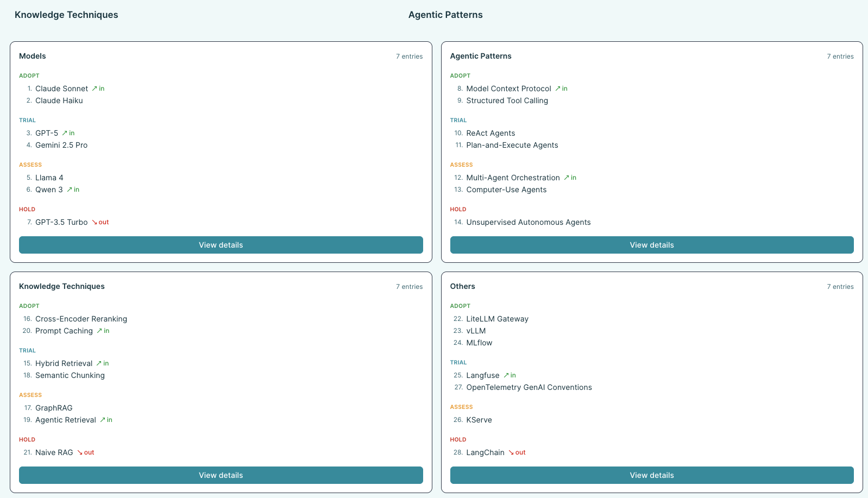868x498 pixels.
Task: Click View details in the Knowledge Techniques card
Action: pos(221,475)
